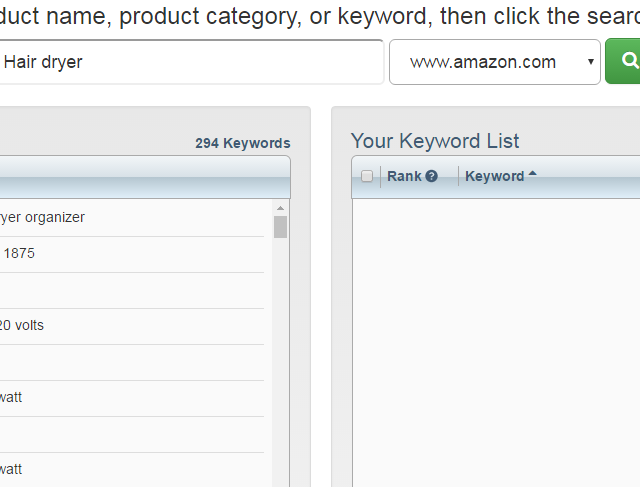Viewport: 640px width, 487px height.
Task: Sort the list by the Rank column
Action: point(404,176)
